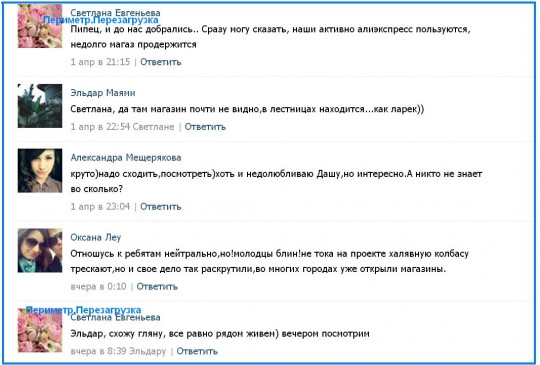Reply to the comment posted 1 апр в 23:04
Viewport: 540px width, 365px height.
160,207
